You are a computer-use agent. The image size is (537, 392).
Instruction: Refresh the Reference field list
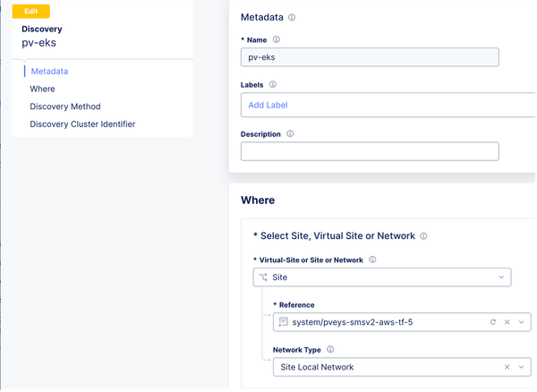[492, 321]
